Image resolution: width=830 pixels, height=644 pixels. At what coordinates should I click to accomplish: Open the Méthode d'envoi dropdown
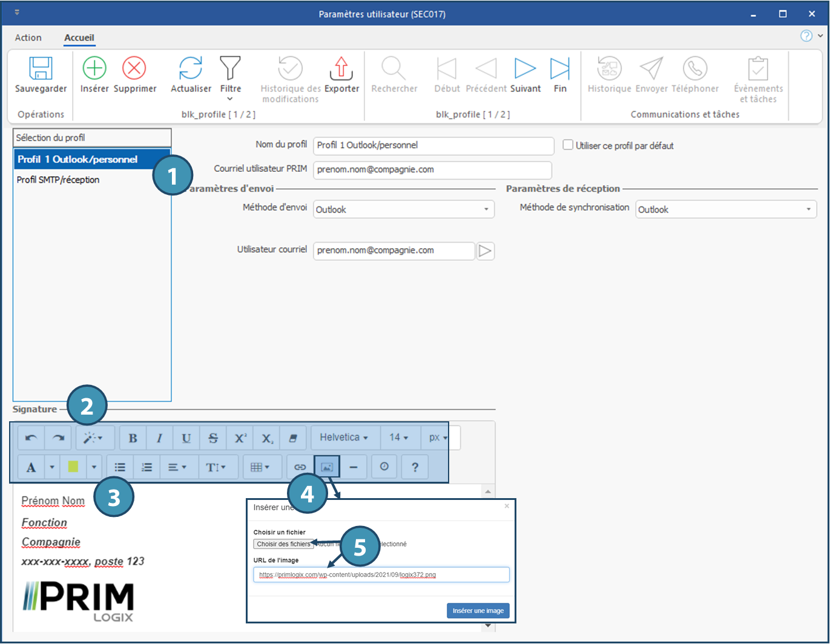click(404, 209)
